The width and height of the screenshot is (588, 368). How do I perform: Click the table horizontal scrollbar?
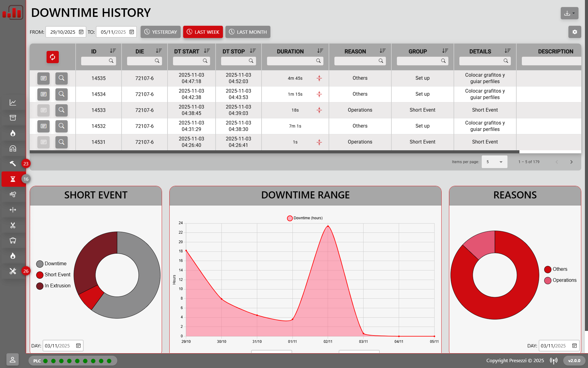pyautogui.click(x=274, y=152)
